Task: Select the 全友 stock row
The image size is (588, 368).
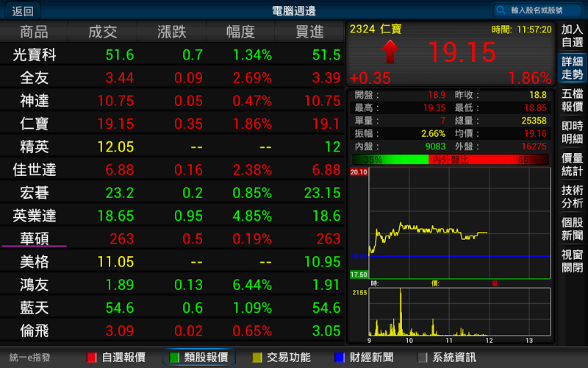Action: point(172,78)
